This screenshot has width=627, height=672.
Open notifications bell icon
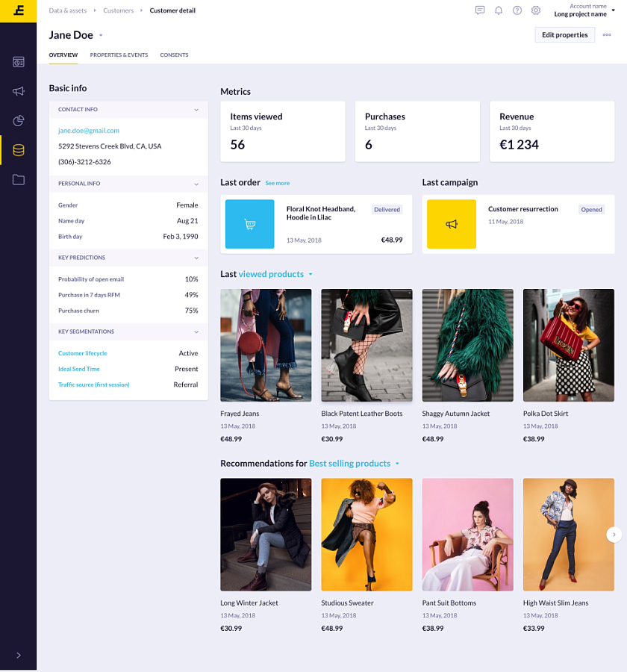(x=499, y=10)
